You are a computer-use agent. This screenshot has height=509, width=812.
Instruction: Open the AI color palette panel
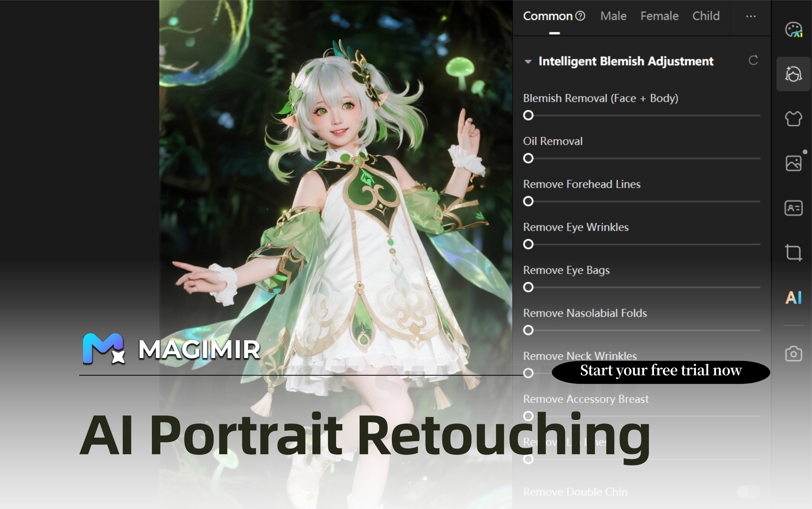pyautogui.click(x=794, y=30)
